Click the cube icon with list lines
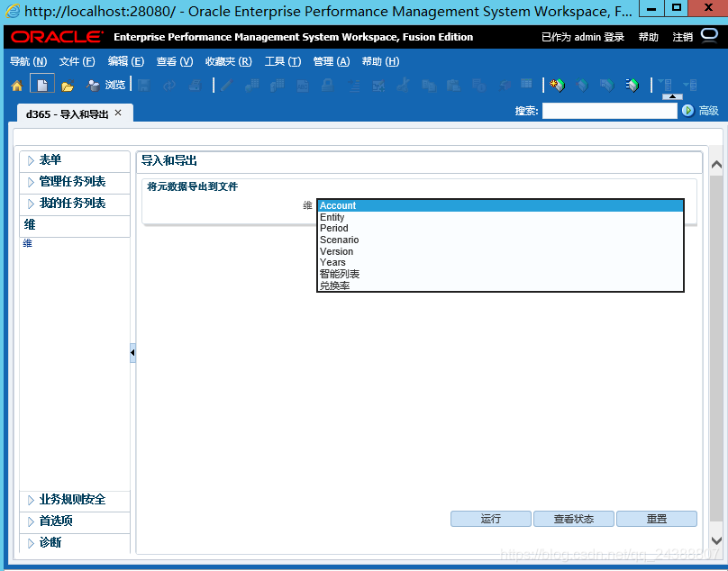The image size is (728, 571). coord(632,86)
